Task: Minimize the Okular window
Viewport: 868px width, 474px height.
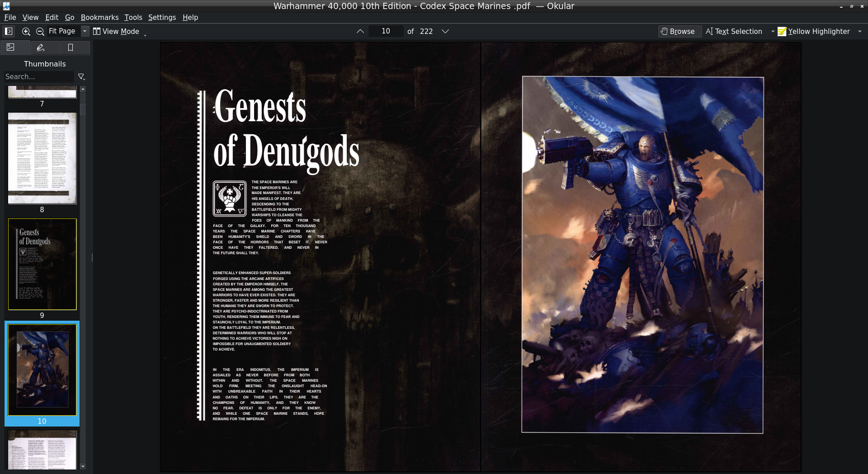Action: tap(841, 6)
